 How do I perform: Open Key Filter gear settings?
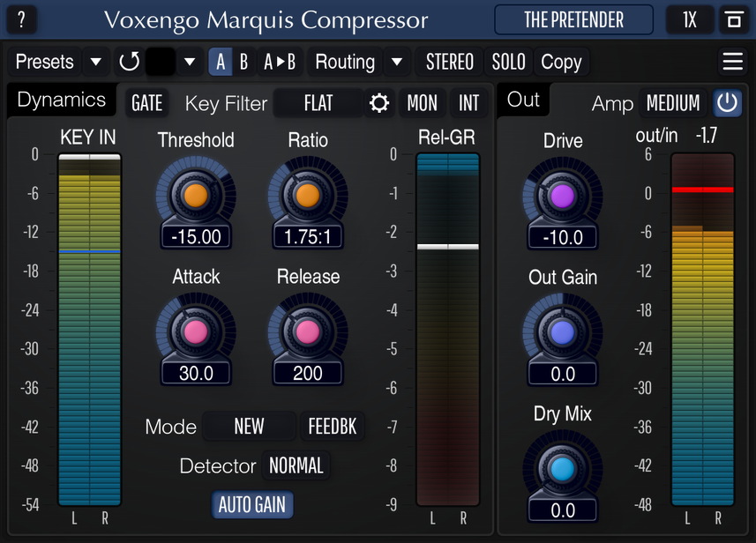(379, 103)
